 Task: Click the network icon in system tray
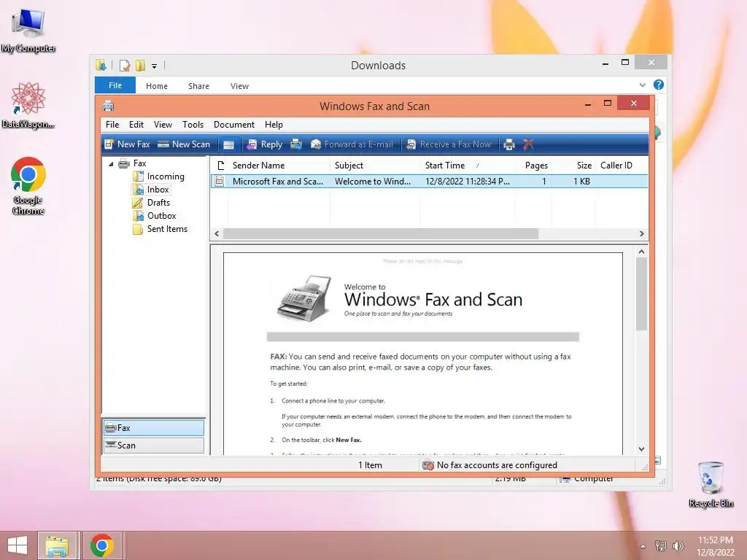(661, 546)
